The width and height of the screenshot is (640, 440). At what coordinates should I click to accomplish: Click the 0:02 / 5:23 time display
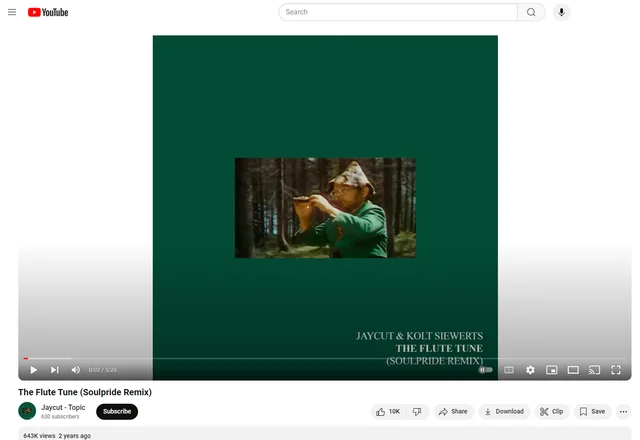(102, 370)
